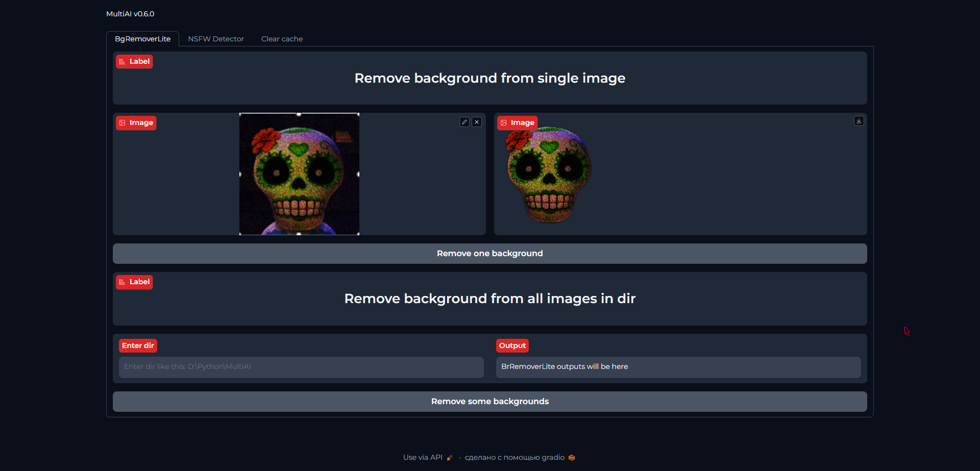Click the background-removed skull output image
Image resolution: width=980 pixels, height=471 pixels.
coord(549,174)
